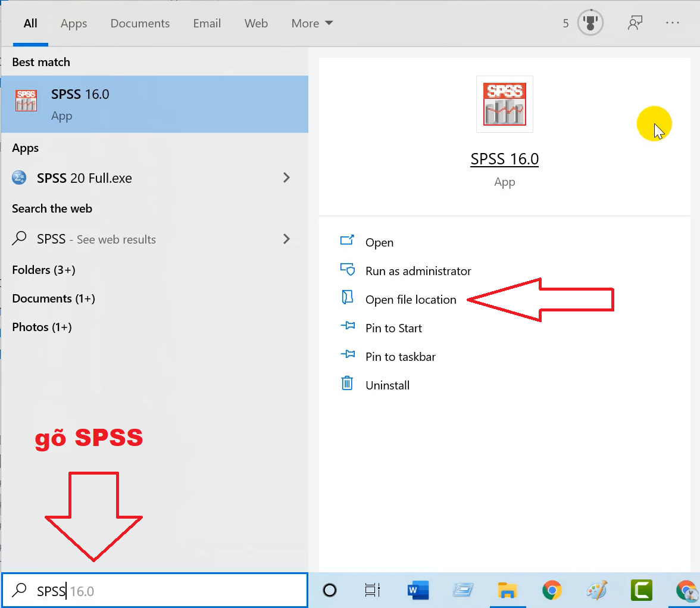This screenshot has width=700, height=608.
Task: Open the Paint app taskbar icon
Action: 596,590
